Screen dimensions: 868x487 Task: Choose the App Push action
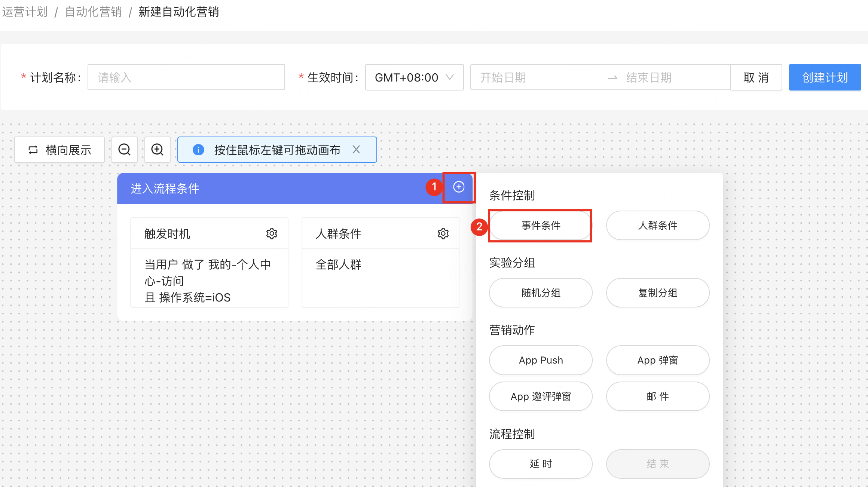coord(541,360)
